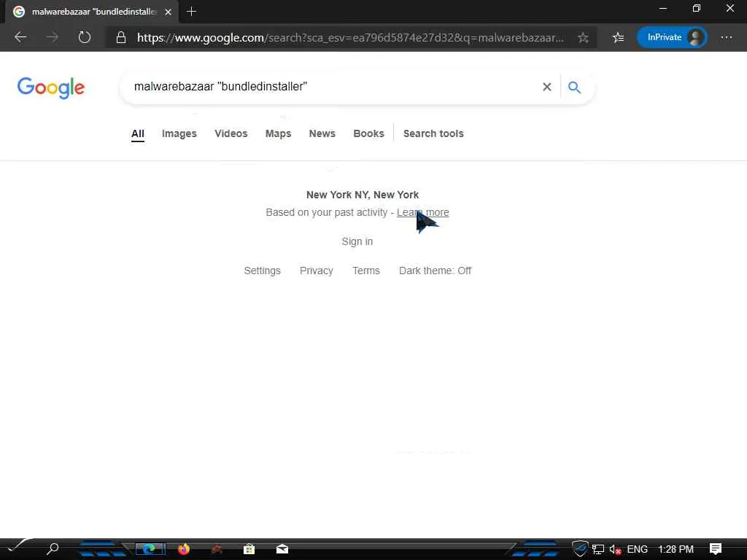Add this page to favorites star
Image resolution: width=747 pixels, height=560 pixels.
click(x=583, y=38)
